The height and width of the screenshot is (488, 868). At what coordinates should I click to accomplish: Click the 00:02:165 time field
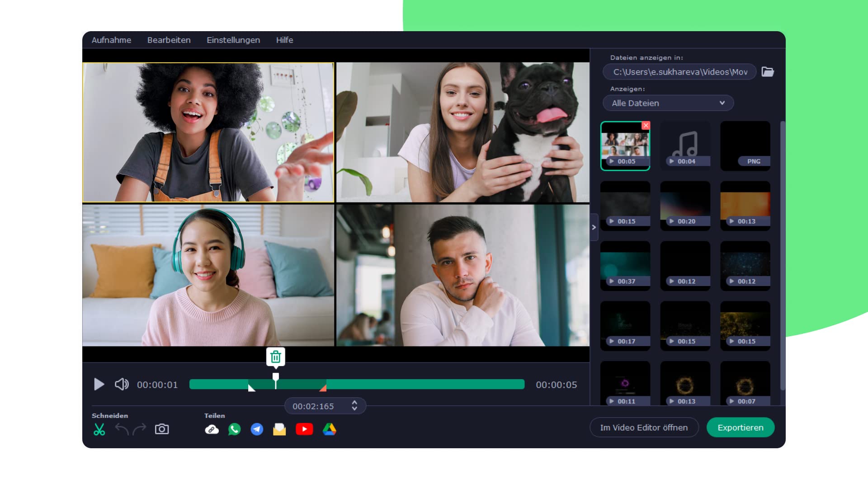click(x=313, y=406)
